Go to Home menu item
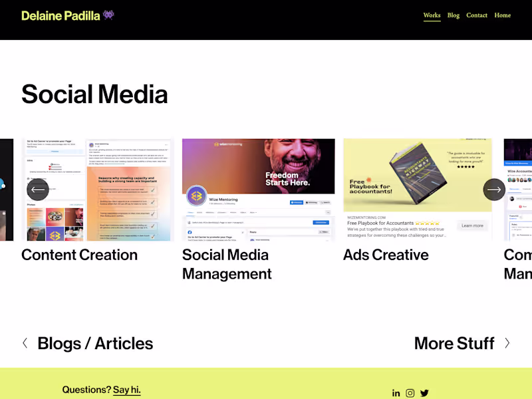 503,15
